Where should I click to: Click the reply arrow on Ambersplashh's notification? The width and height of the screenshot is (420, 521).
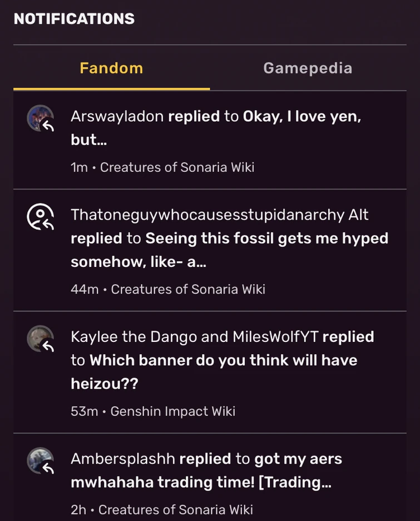click(48, 468)
